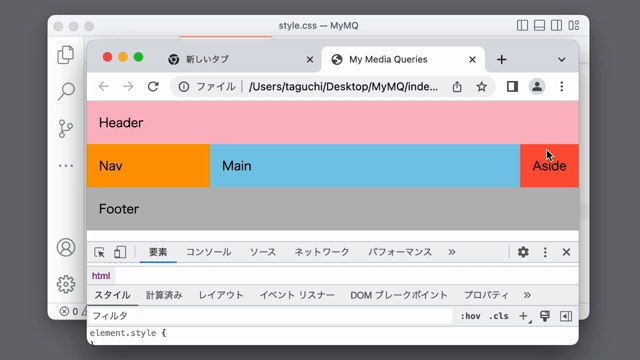This screenshot has width=640, height=360.
Task: Open VS Code Manage gear icon
Action: pos(66,284)
